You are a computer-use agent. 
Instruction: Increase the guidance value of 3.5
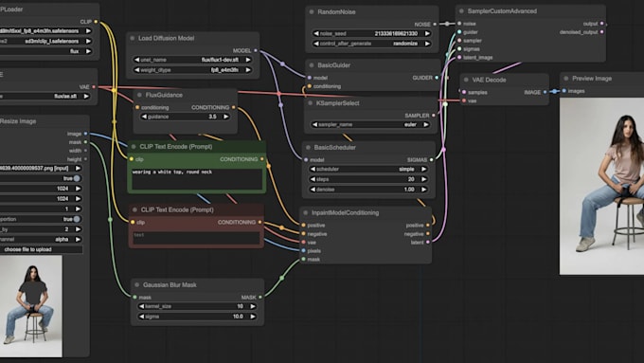coord(226,117)
